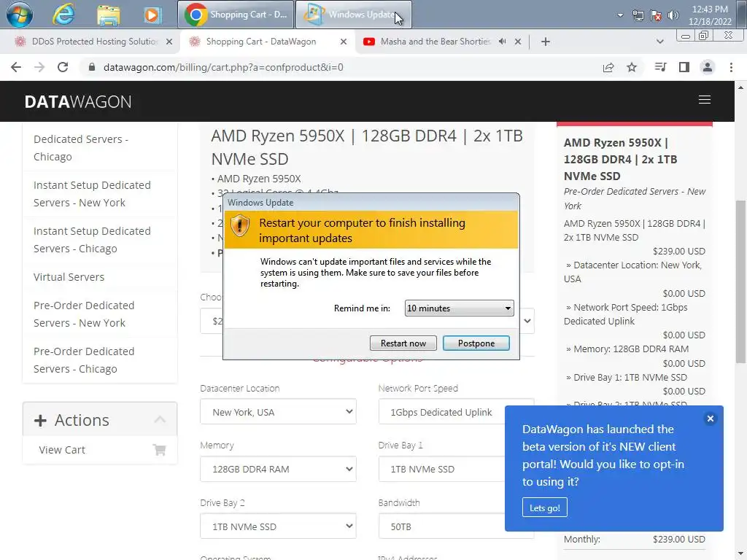This screenshot has height=560, width=747.
Task: Open the DataWagon hamburger menu
Action: click(x=705, y=99)
